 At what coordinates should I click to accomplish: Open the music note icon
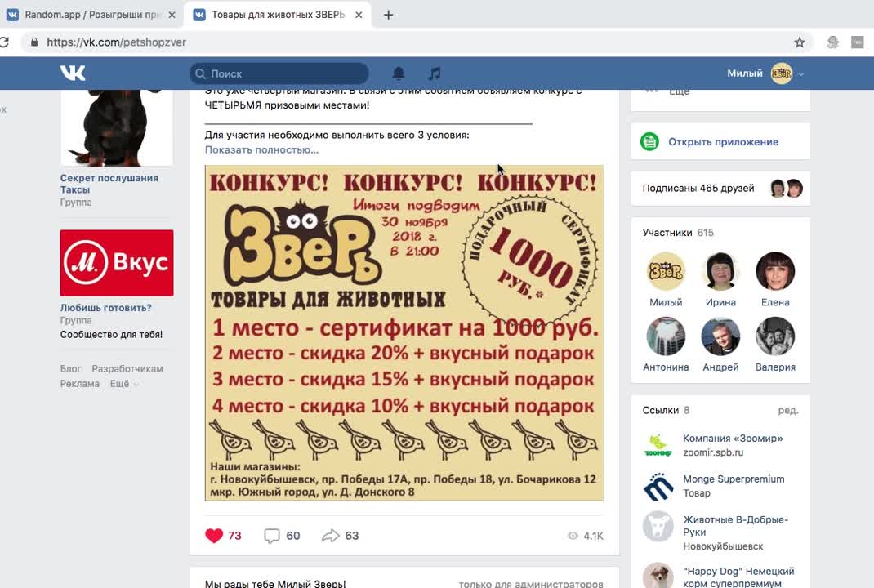[x=435, y=73]
